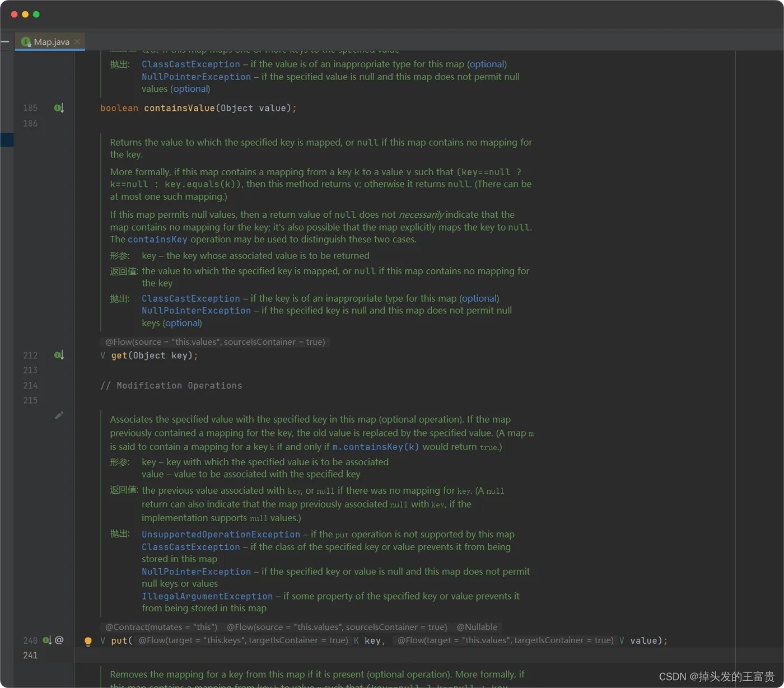Click the put method name at line 240
Screen dimensions: 784x688
coord(119,640)
